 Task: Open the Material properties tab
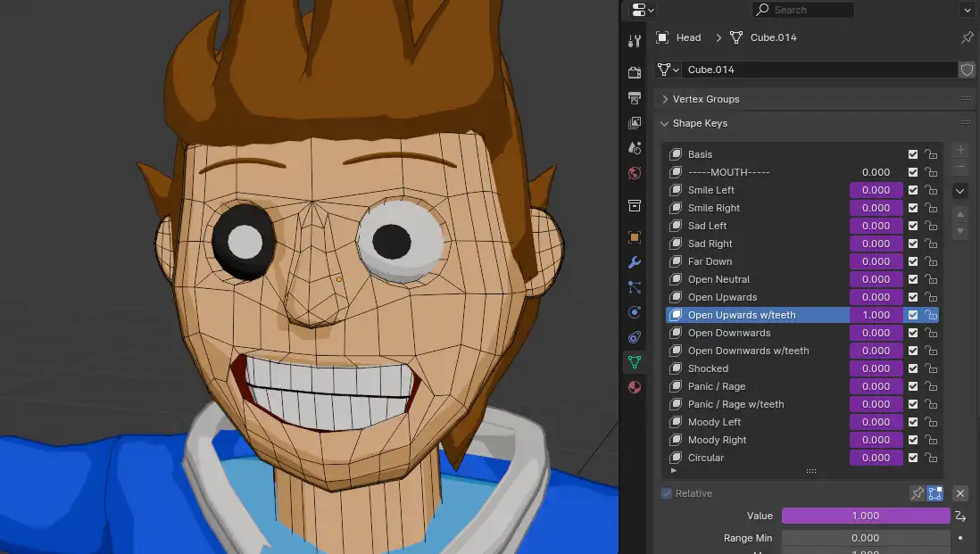(635, 387)
